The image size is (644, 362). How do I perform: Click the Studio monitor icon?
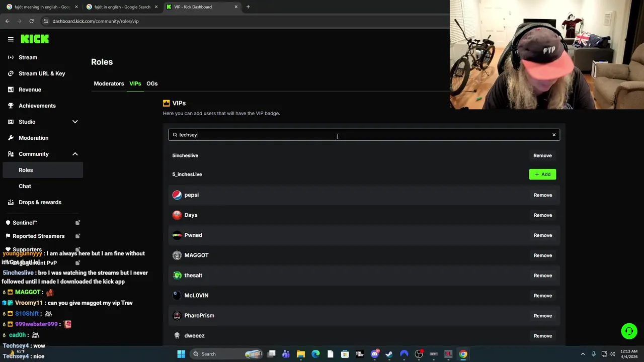[11, 122]
